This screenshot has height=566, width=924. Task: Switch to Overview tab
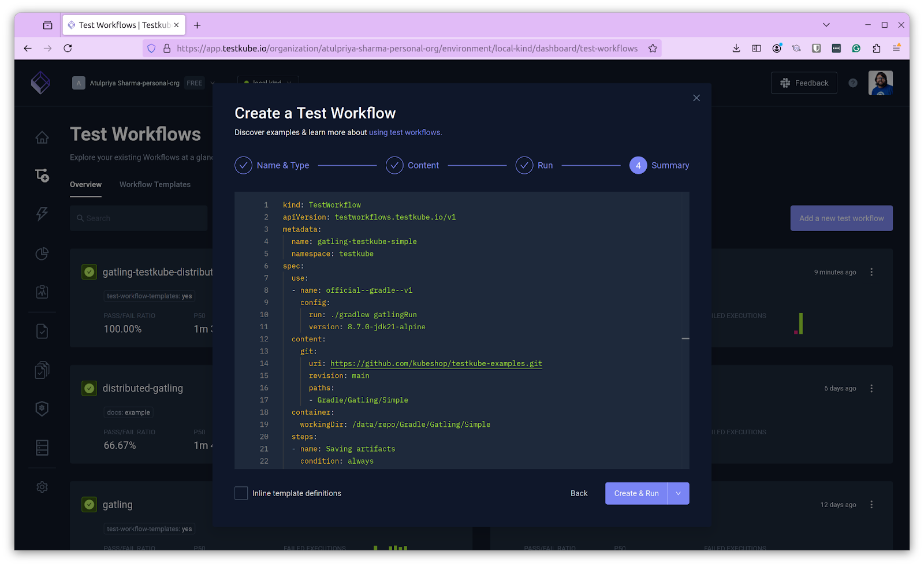85,185
